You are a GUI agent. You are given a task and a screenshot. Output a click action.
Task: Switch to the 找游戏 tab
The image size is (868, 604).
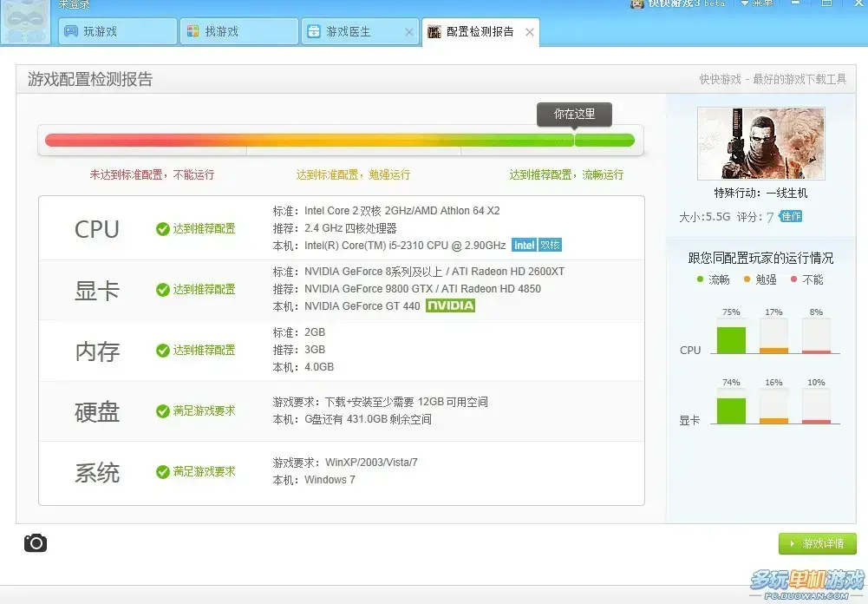239,31
